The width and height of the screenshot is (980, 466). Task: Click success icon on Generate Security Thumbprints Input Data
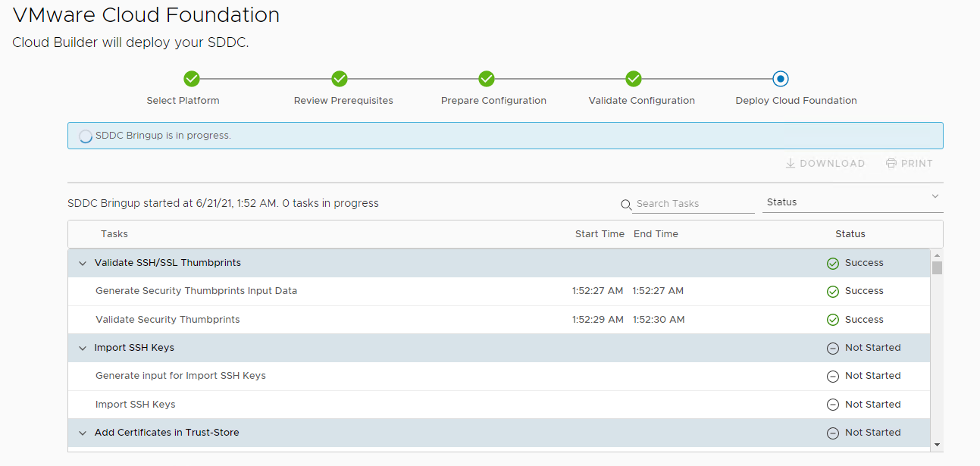[833, 292]
